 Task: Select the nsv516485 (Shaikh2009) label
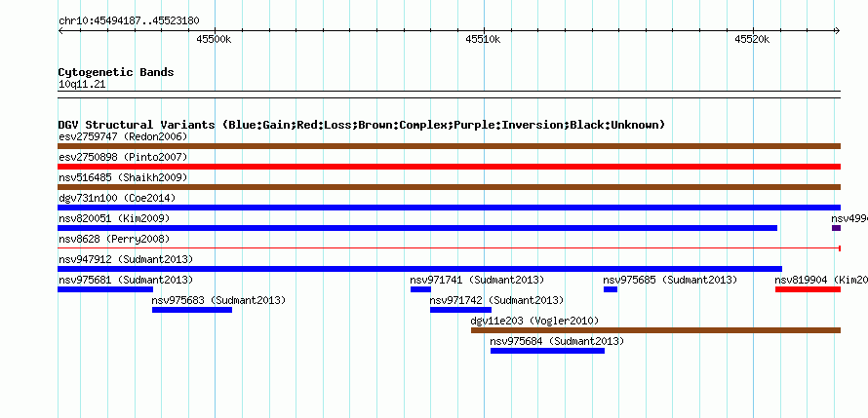[123, 177]
